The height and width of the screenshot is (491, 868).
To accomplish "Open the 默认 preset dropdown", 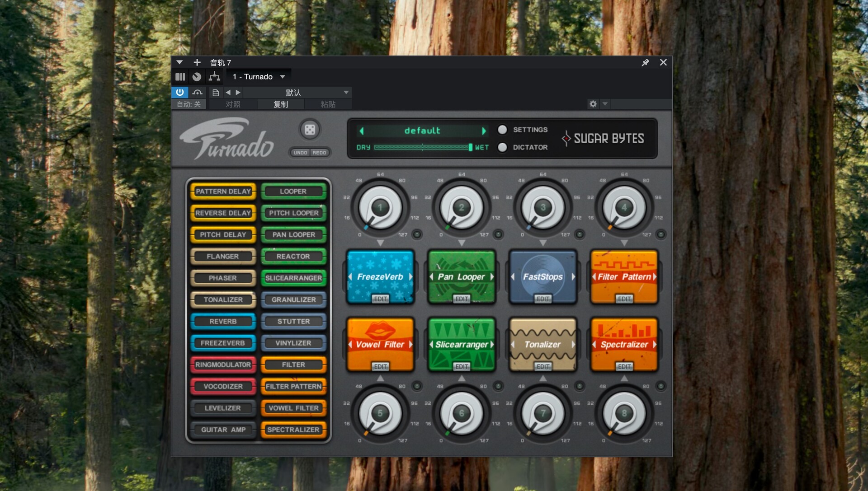I will 297,93.
